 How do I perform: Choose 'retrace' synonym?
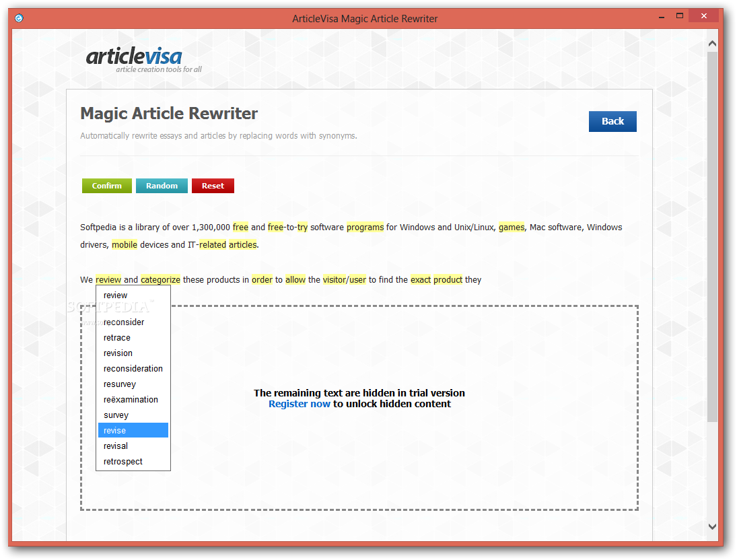pos(133,338)
